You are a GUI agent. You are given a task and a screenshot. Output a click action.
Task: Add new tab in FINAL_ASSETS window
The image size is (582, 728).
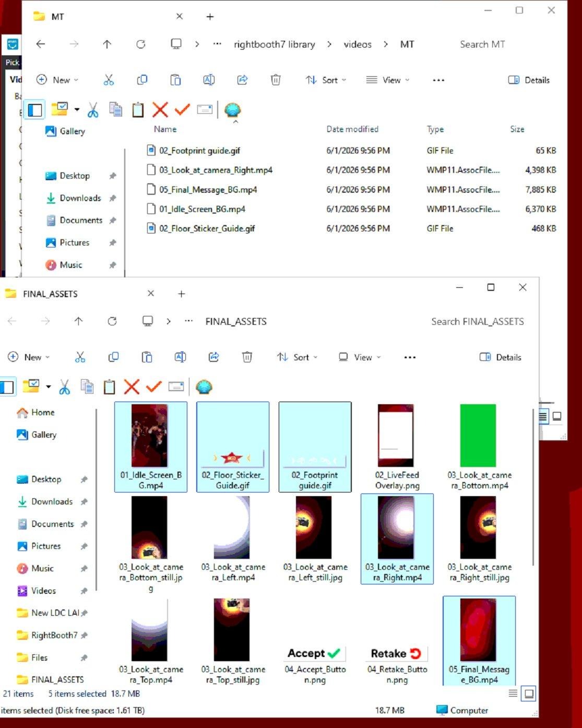(x=182, y=294)
